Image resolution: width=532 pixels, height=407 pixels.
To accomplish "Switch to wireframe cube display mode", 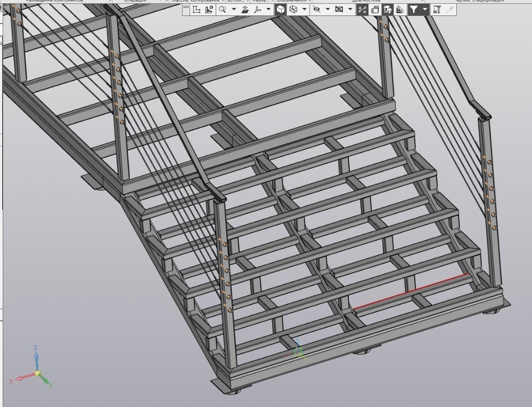I will click(293, 10).
